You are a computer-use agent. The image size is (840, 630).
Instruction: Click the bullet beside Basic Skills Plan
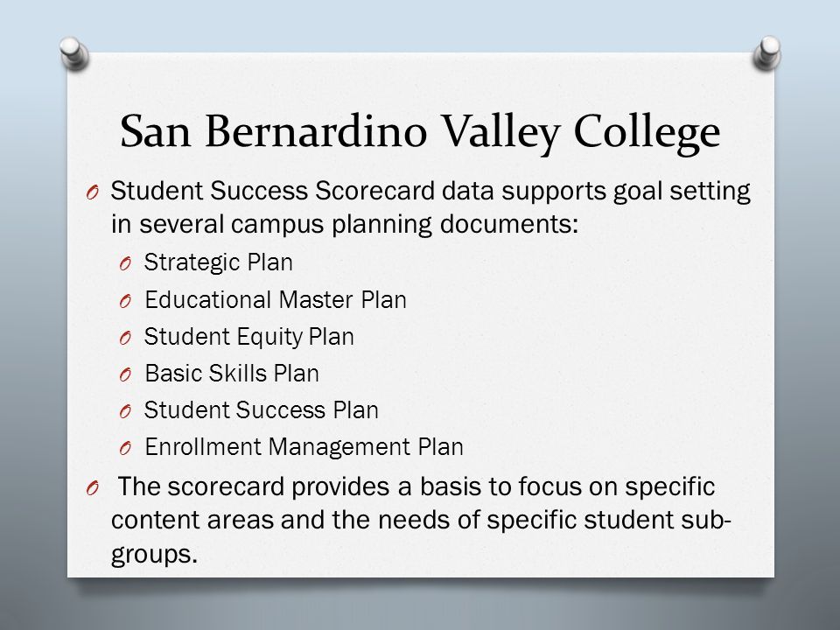(125, 375)
